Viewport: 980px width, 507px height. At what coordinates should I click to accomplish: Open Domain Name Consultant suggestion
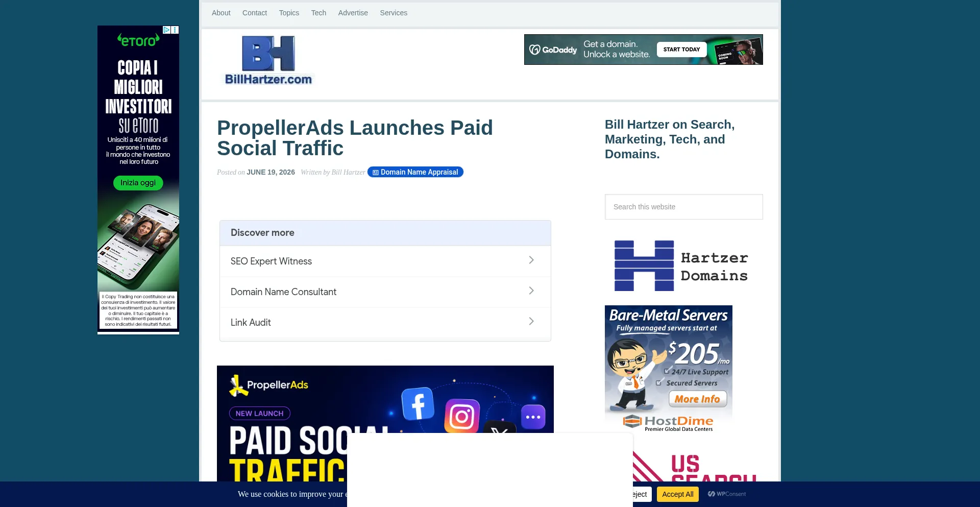(385, 292)
